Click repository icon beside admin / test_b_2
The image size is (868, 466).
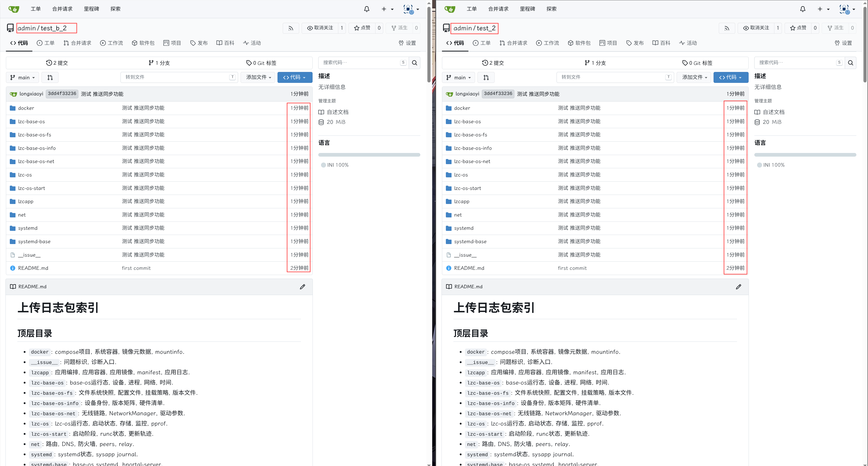[x=10, y=28]
